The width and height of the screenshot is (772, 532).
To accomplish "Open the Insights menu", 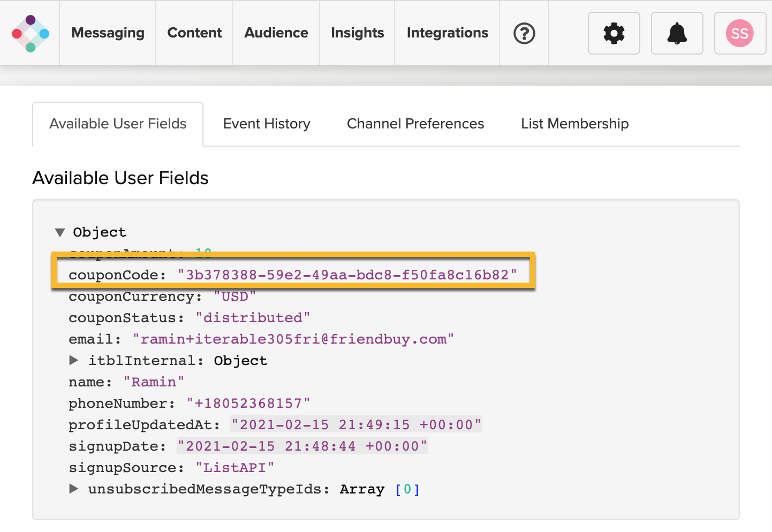I will [357, 33].
